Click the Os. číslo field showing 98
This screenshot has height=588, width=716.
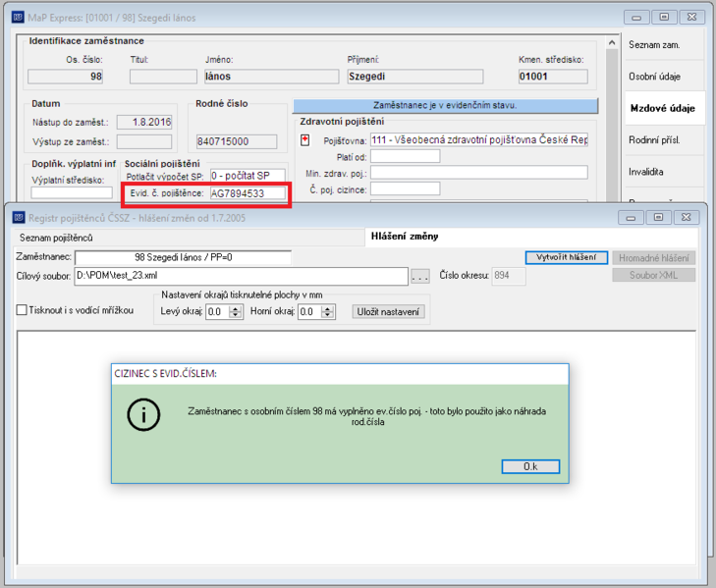click(65, 77)
